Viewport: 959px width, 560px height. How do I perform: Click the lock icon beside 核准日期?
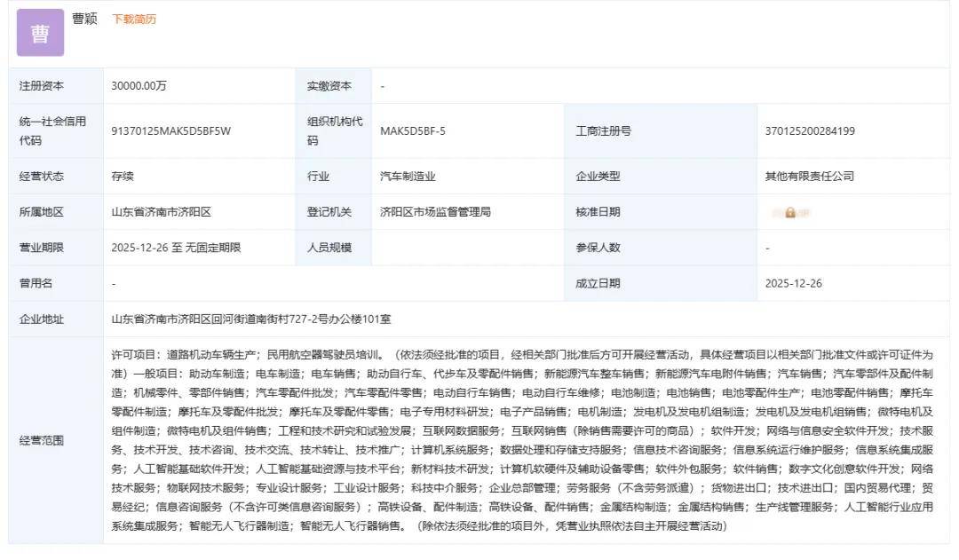[x=790, y=213]
